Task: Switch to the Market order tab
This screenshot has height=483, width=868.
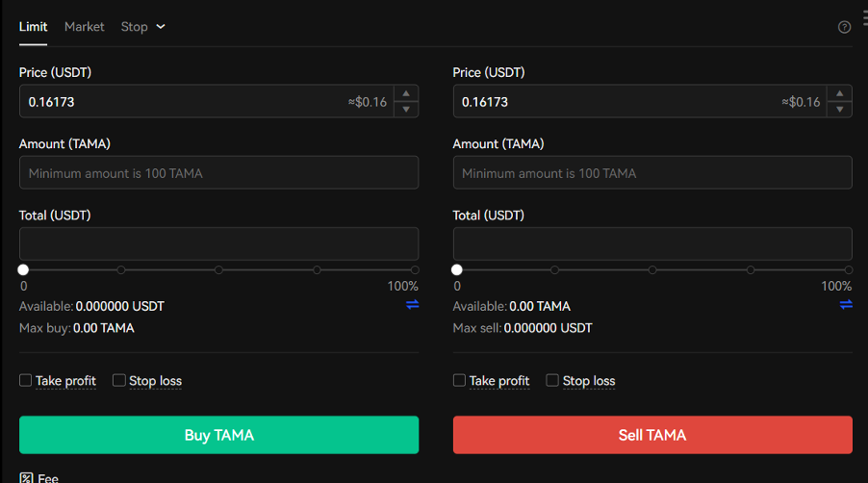Action: (x=84, y=27)
